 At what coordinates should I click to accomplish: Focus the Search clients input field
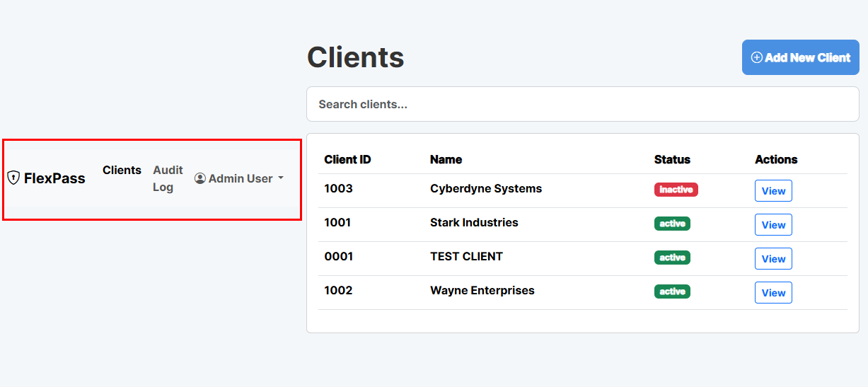point(582,104)
